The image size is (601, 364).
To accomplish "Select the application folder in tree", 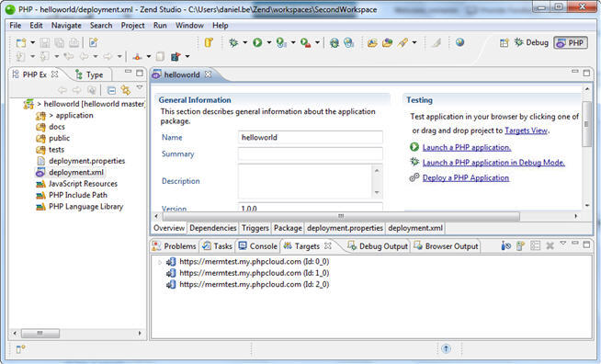I will 74,116.
